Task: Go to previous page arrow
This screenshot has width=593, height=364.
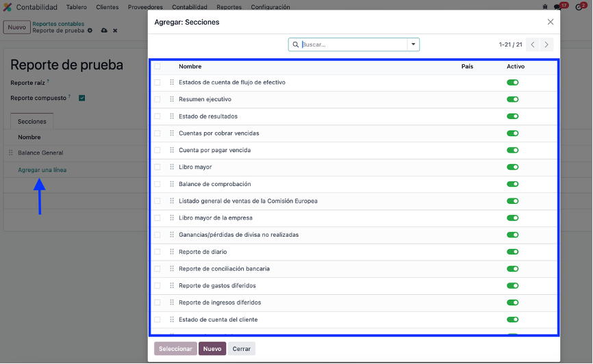Action: [x=533, y=44]
